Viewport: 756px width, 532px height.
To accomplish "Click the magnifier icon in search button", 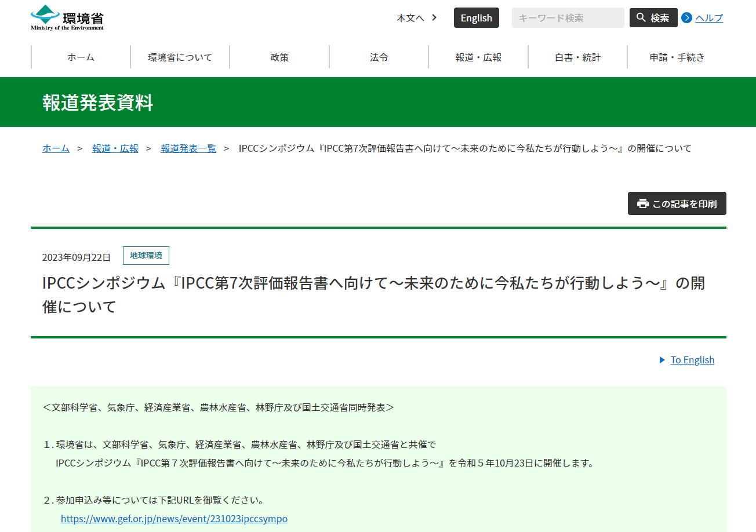I will [641, 17].
